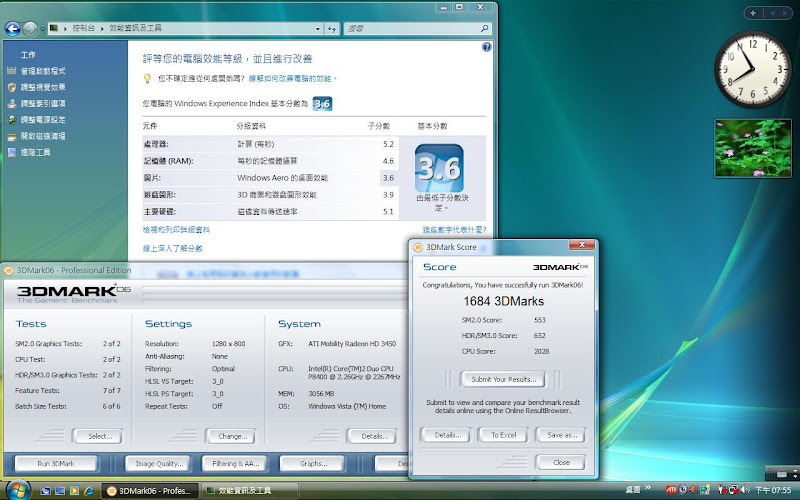
Task: Refresh the Control Panel address bar
Action: [x=332, y=29]
